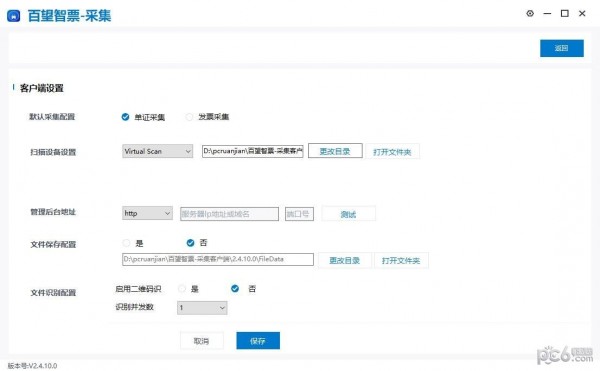600x371 pixels.
Task: Open the 识别并发数 dropdown
Action: [202, 308]
